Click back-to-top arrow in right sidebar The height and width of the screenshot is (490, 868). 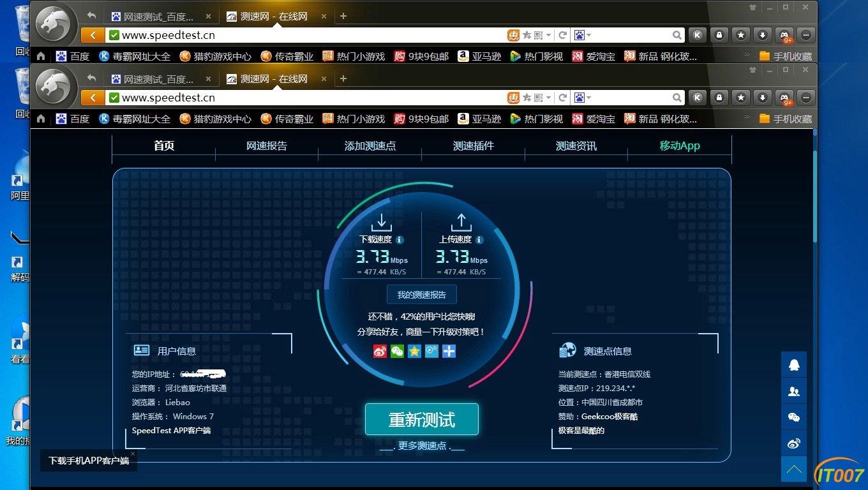point(794,470)
